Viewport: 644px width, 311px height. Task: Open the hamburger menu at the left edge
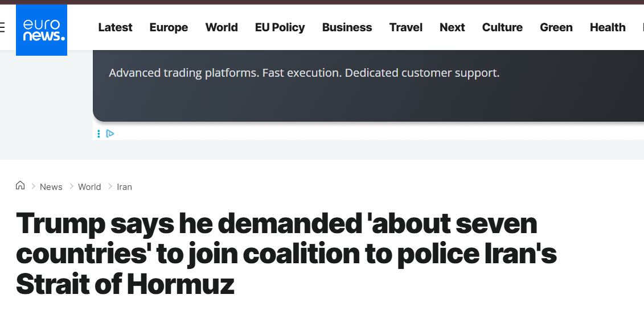coord(2,27)
